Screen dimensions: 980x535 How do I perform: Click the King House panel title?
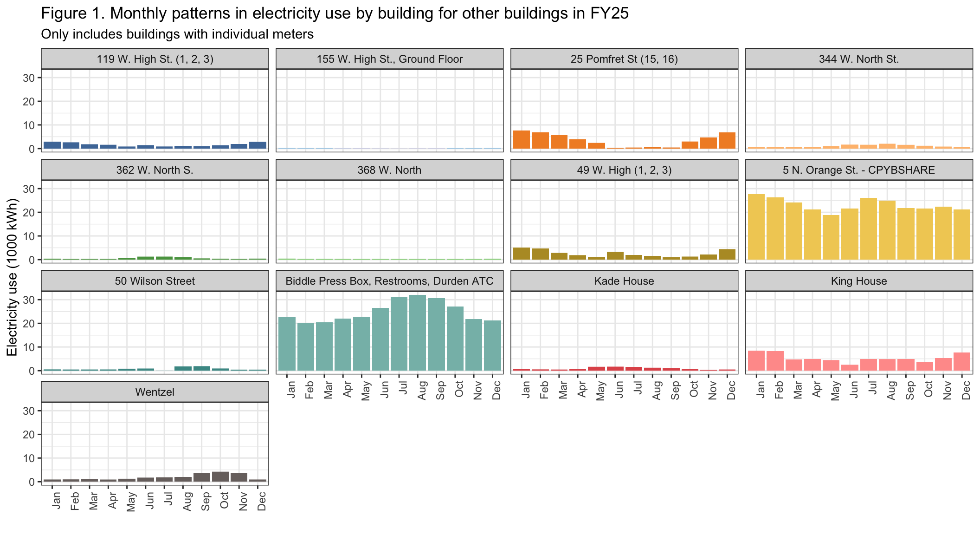coord(858,281)
